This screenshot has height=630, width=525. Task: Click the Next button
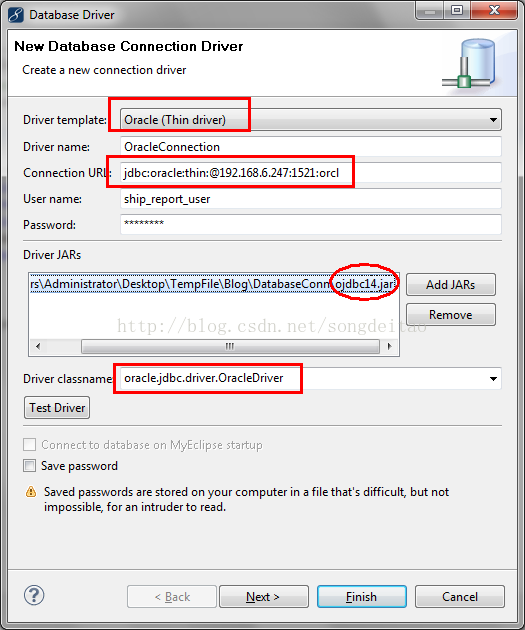(x=264, y=597)
